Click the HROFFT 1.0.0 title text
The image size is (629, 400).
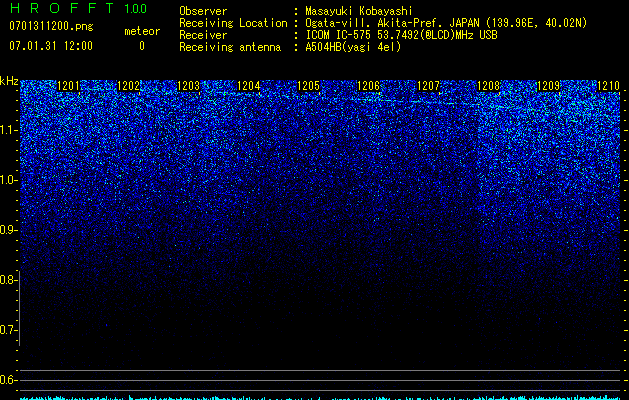[x=79, y=8]
